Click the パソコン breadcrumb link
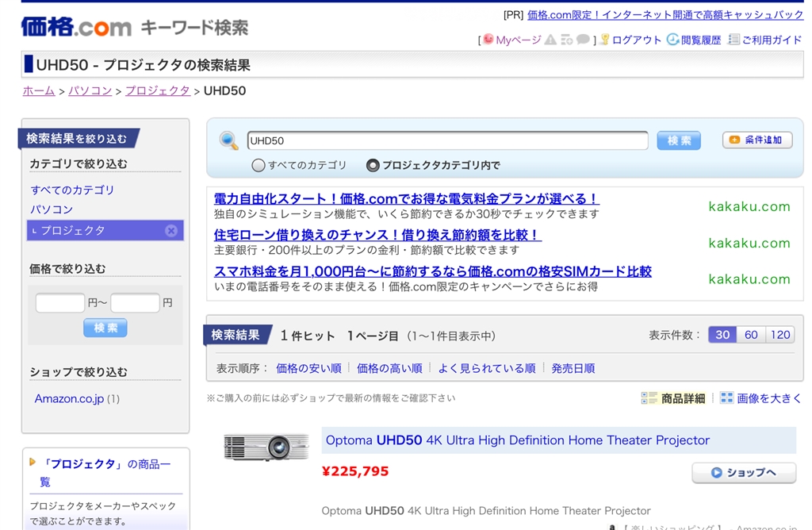 click(90, 90)
